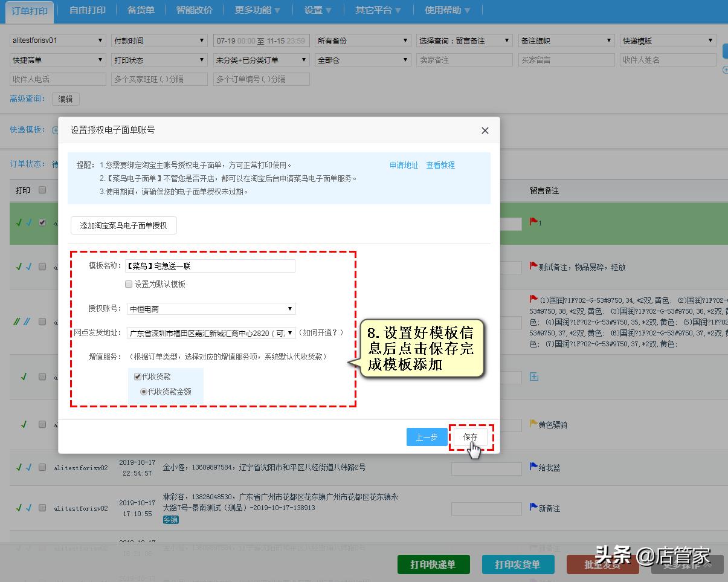Image resolution: width=728 pixels, height=582 pixels.
Task: Click the 乡镇 town tag under the Guangzhou address
Action: (x=170, y=519)
